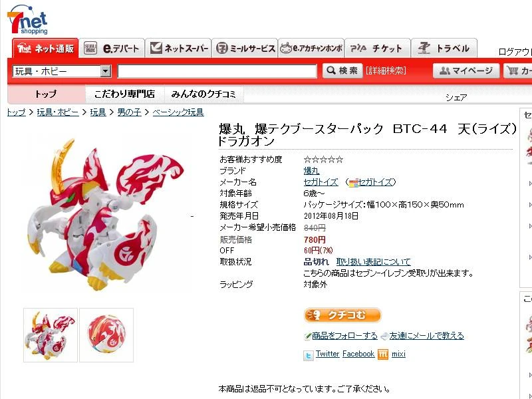Click the 詳細検索 advanced search link

point(386,70)
